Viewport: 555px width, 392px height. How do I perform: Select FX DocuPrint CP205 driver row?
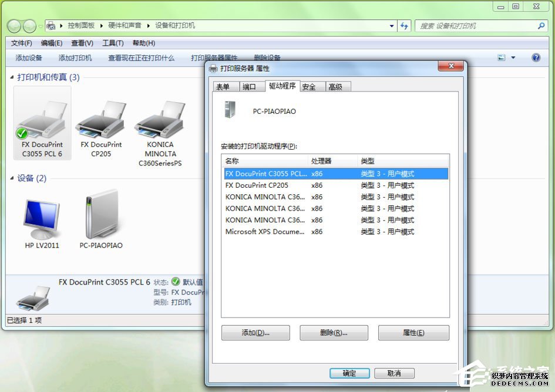point(337,185)
